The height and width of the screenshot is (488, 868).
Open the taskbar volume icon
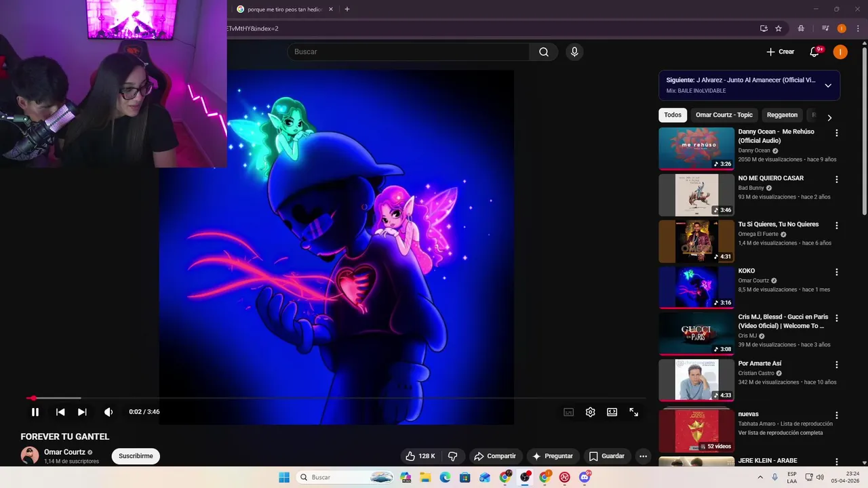click(x=820, y=477)
